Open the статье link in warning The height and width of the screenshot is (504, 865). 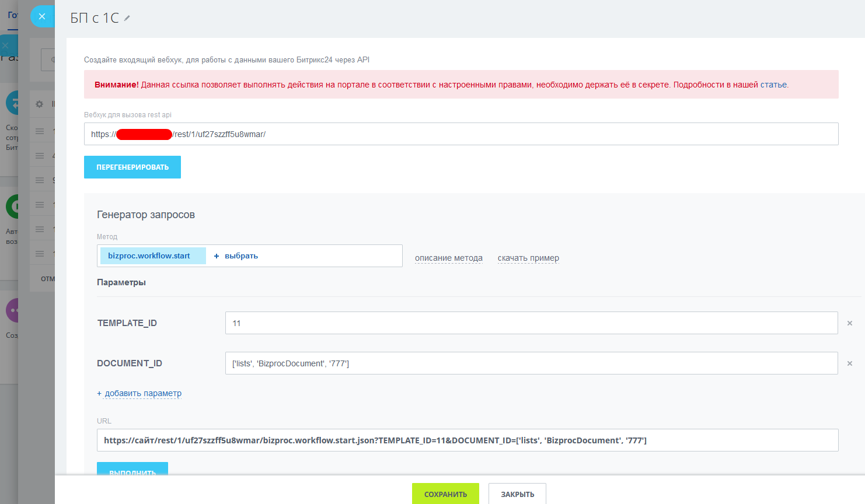[x=773, y=85]
